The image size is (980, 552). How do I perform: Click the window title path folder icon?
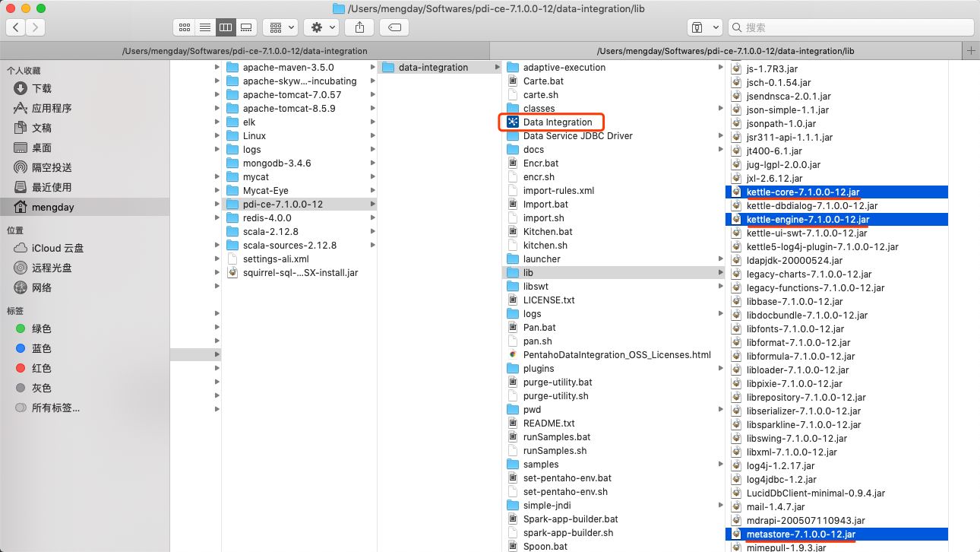[x=339, y=8]
